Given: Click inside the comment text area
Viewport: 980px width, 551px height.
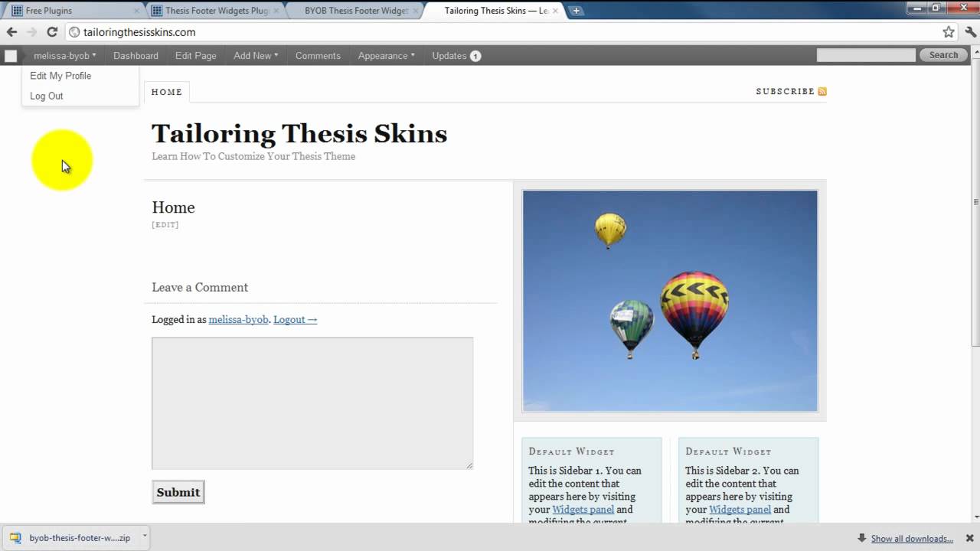Looking at the screenshot, I should click(312, 403).
